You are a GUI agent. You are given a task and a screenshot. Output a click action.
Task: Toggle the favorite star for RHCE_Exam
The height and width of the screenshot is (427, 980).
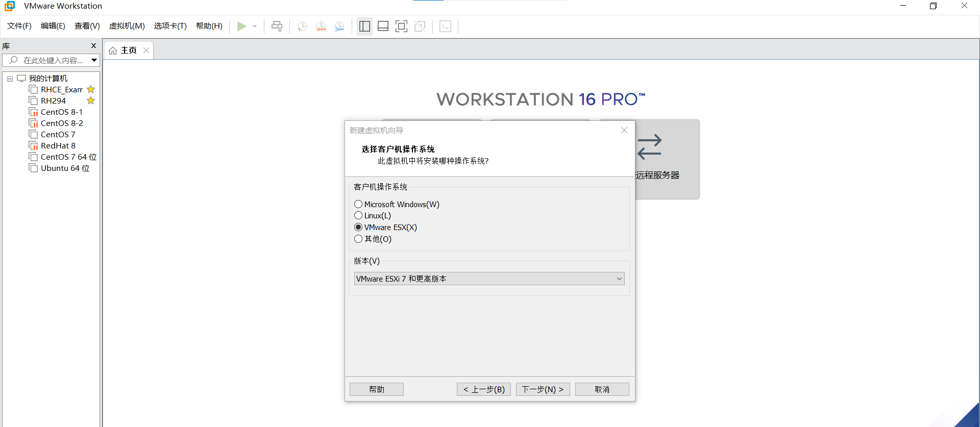tap(91, 89)
